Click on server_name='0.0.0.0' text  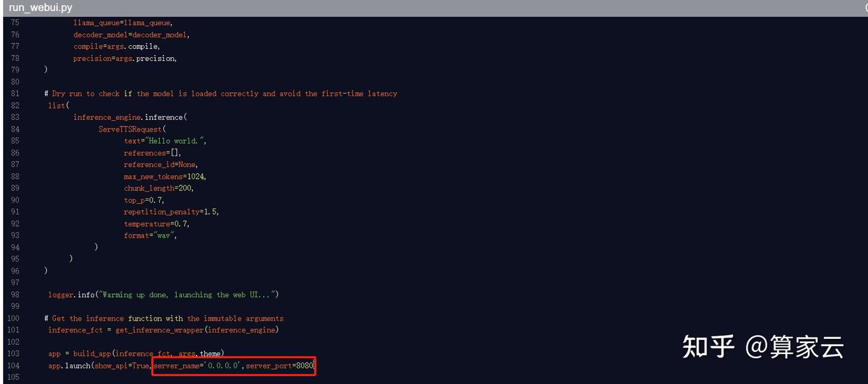click(x=198, y=365)
